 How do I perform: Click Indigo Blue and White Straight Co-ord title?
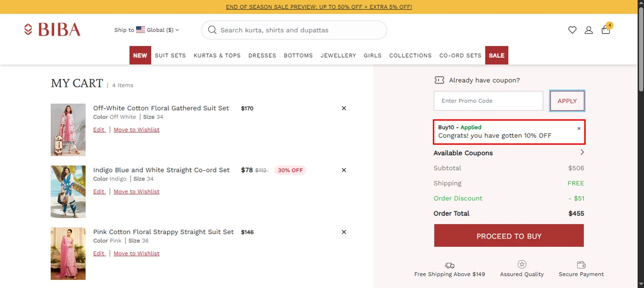[x=161, y=170]
